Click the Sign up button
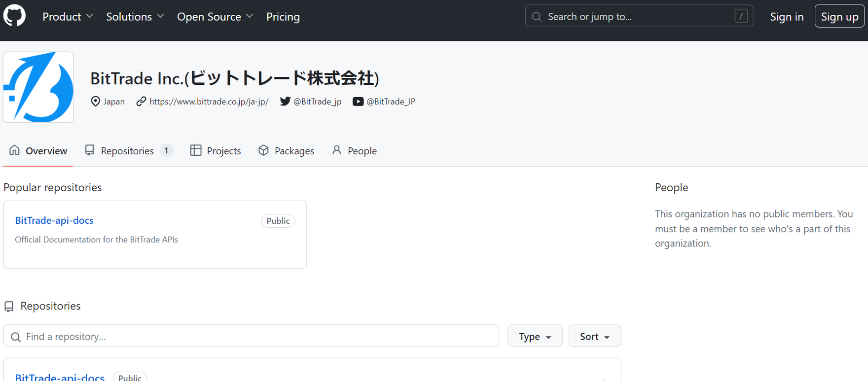This screenshot has width=868, height=381. 839,17
